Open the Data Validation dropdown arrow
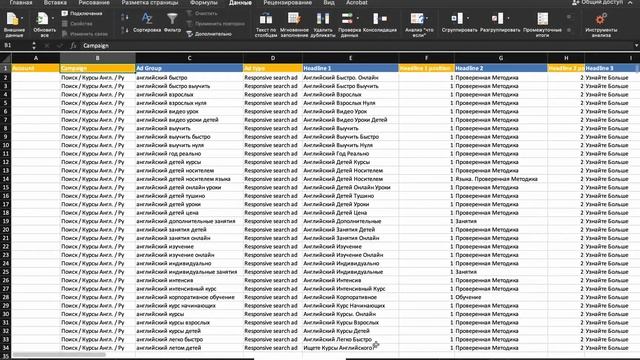 point(358,18)
